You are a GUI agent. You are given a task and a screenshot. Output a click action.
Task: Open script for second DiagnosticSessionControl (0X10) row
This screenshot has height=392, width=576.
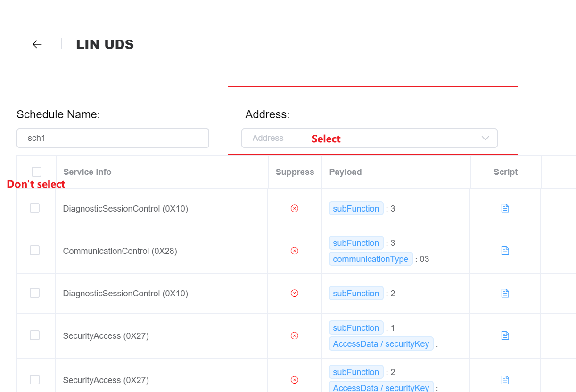coord(505,293)
